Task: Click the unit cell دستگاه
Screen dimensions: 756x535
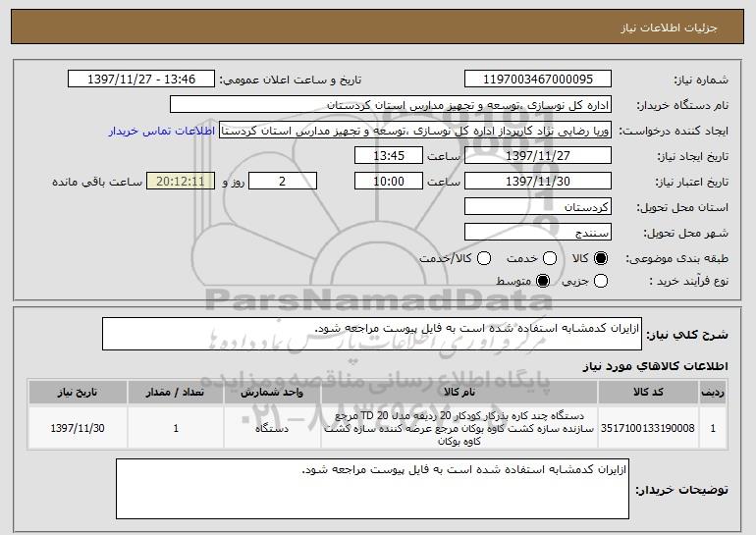Action: tap(272, 428)
